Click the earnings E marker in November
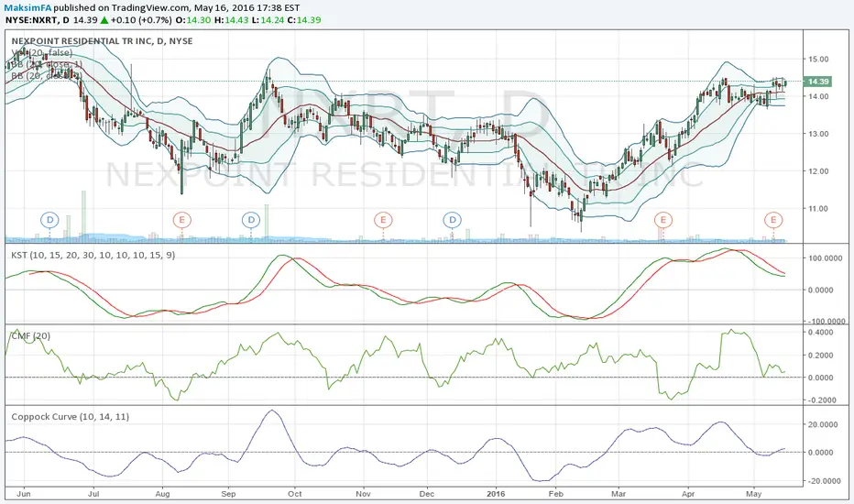The height and width of the screenshot is (504, 854). [x=383, y=220]
